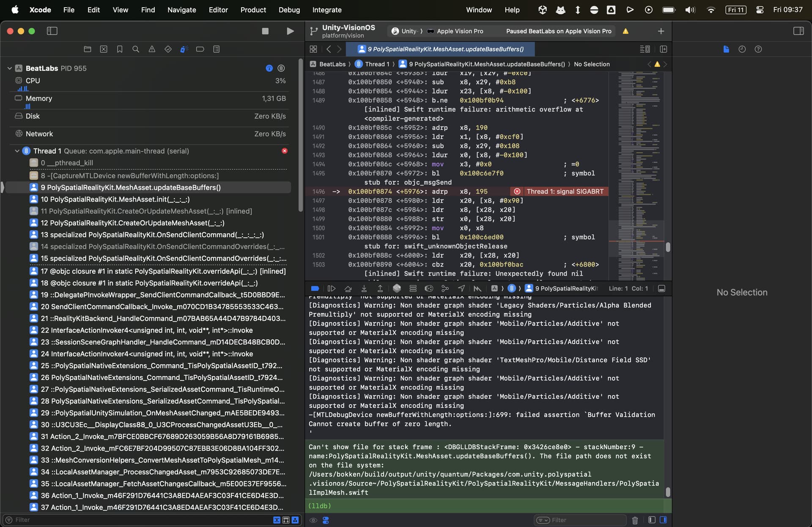Toggle the right inspector panel

point(798,31)
